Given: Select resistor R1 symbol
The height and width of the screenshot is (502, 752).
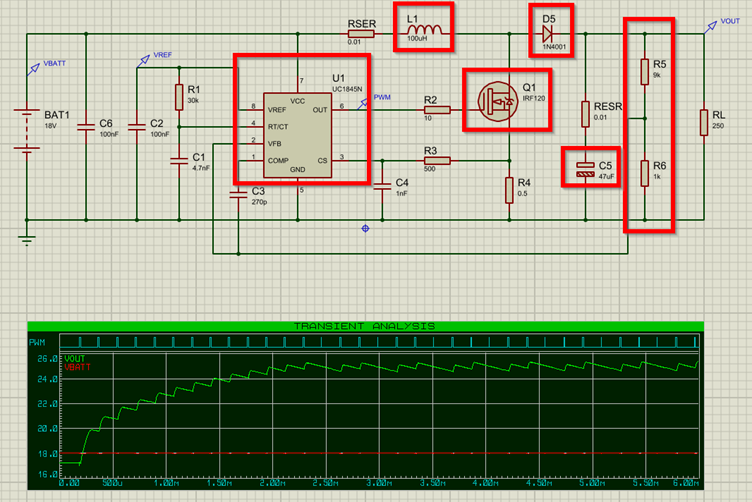Looking at the screenshot, I should (179, 97).
